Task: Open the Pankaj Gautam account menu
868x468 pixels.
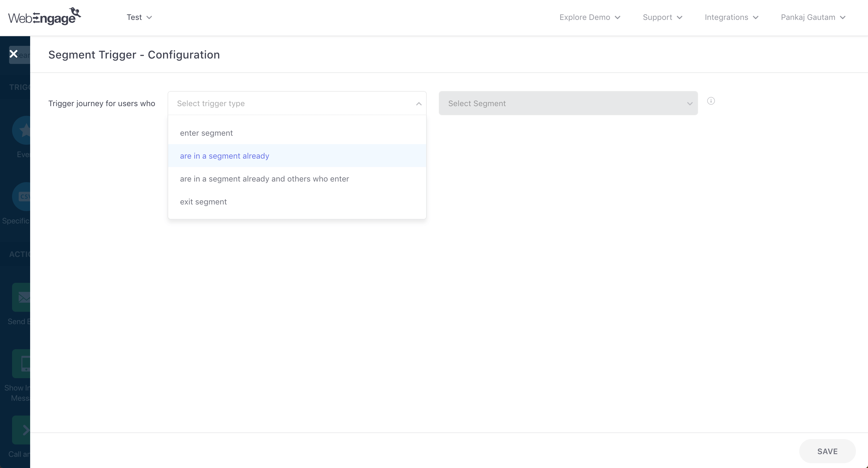Action: (x=813, y=17)
